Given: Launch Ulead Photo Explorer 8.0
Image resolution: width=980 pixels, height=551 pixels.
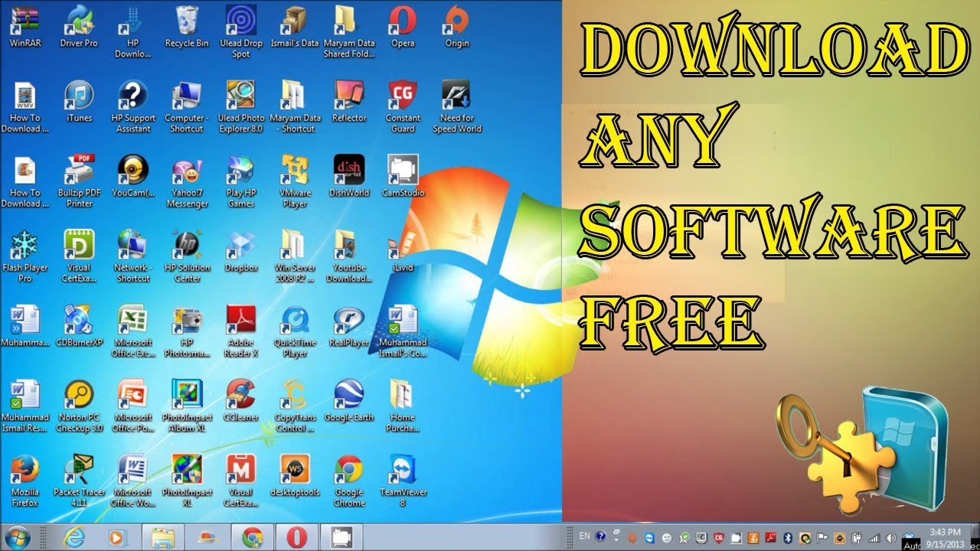Looking at the screenshot, I should (x=241, y=107).
